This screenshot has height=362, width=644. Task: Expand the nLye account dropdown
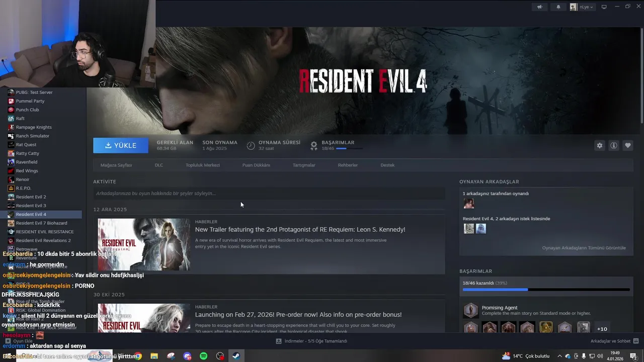pyautogui.click(x=582, y=7)
